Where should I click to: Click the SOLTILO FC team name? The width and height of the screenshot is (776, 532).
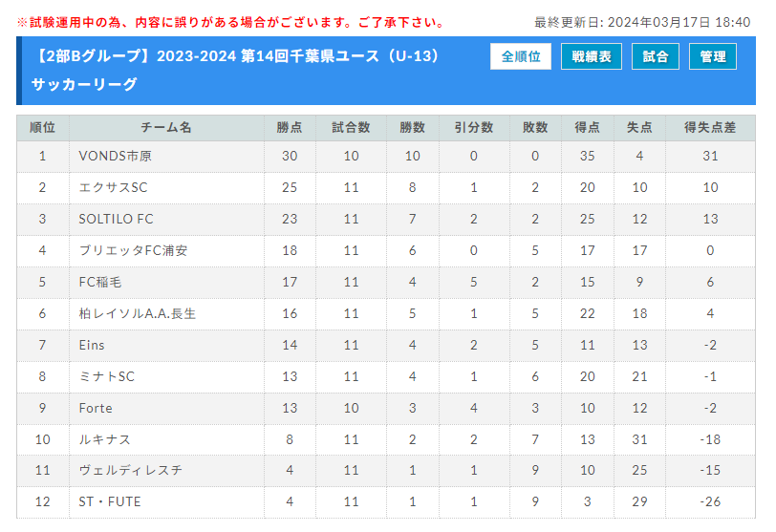[x=117, y=219]
